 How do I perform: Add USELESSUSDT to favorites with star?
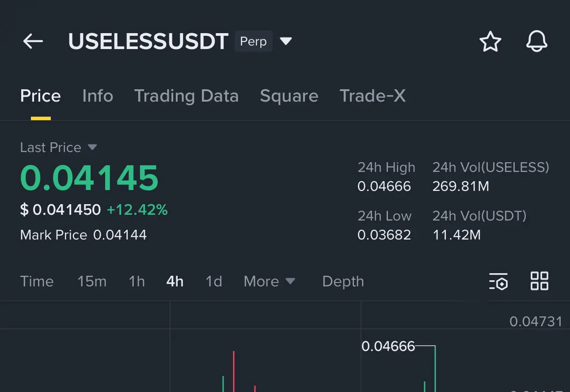490,42
